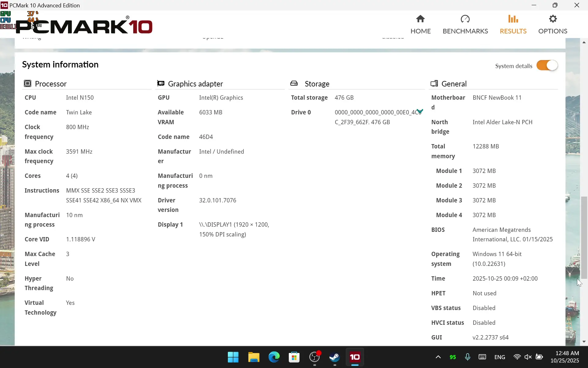Click the General computer icon
This screenshot has width=588, height=368.
[x=434, y=83]
